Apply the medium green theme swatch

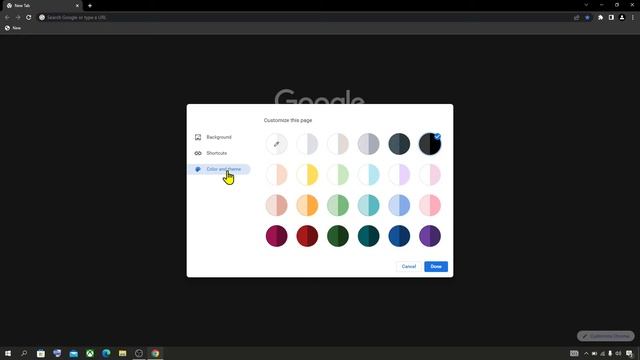click(x=338, y=205)
